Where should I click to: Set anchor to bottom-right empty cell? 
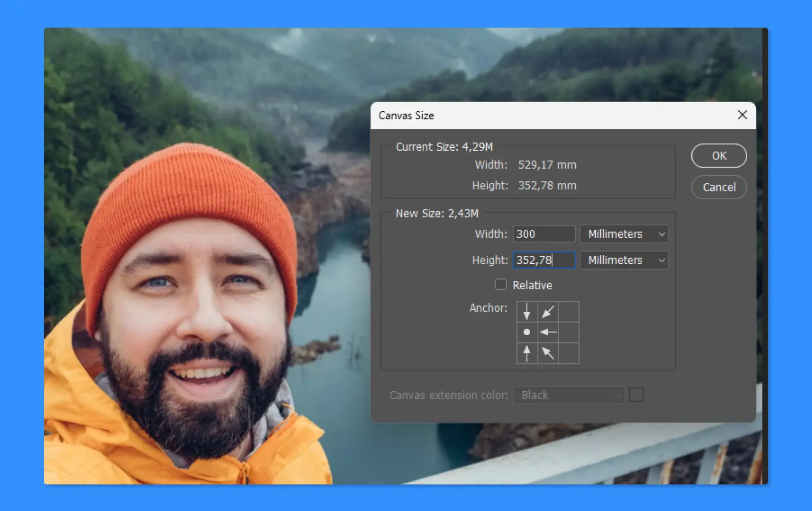pos(569,353)
